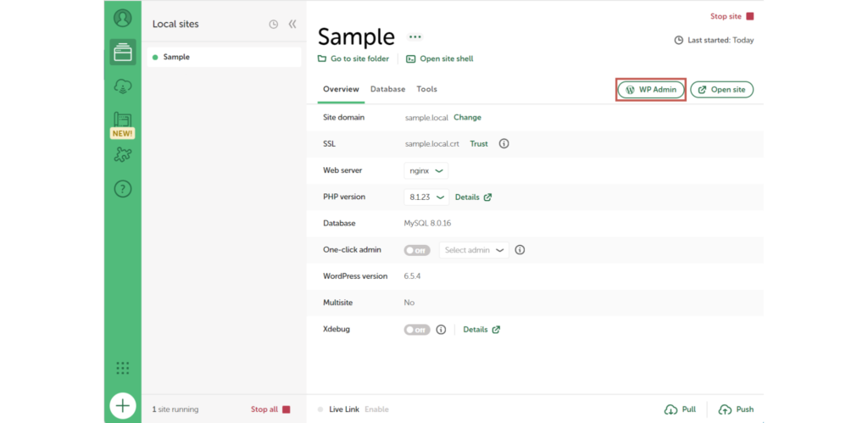Click the Help question mark icon

tap(123, 189)
